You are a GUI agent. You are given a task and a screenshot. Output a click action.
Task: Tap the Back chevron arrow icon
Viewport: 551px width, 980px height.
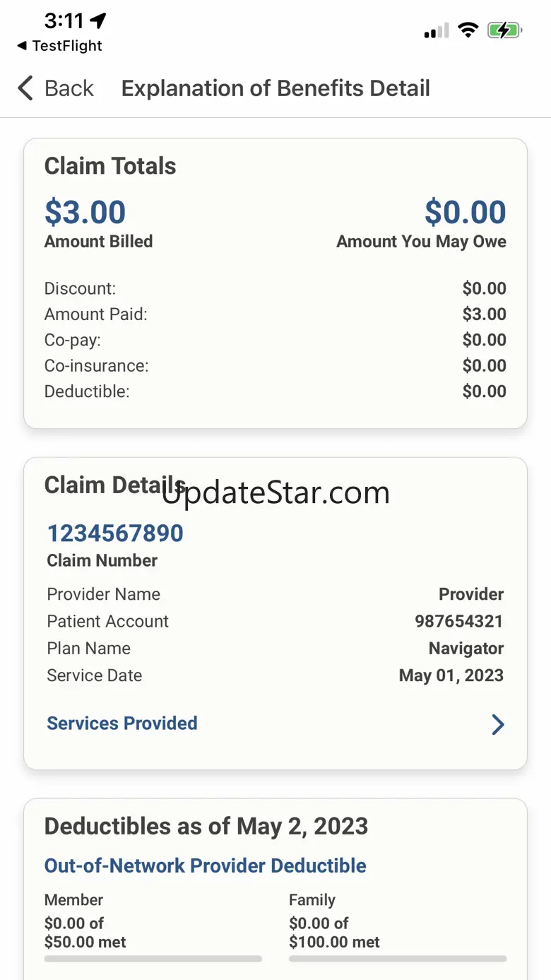pyautogui.click(x=25, y=88)
